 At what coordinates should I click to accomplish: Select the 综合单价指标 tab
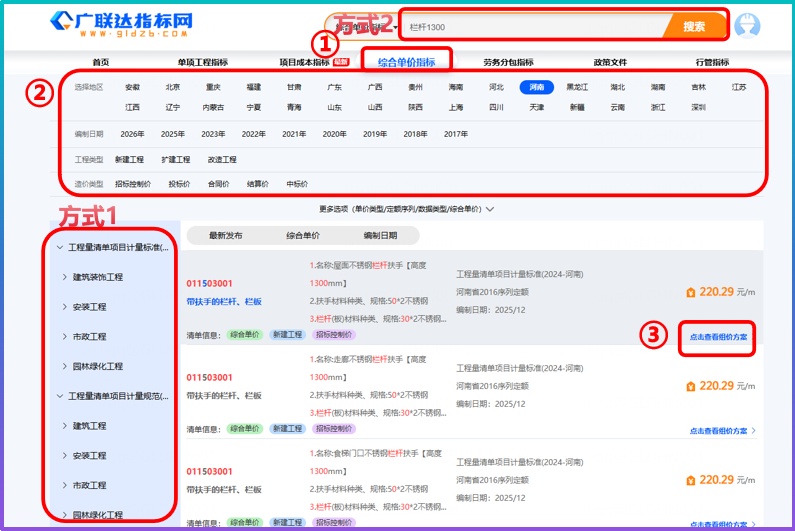pyautogui.click(x=407, y=62)
